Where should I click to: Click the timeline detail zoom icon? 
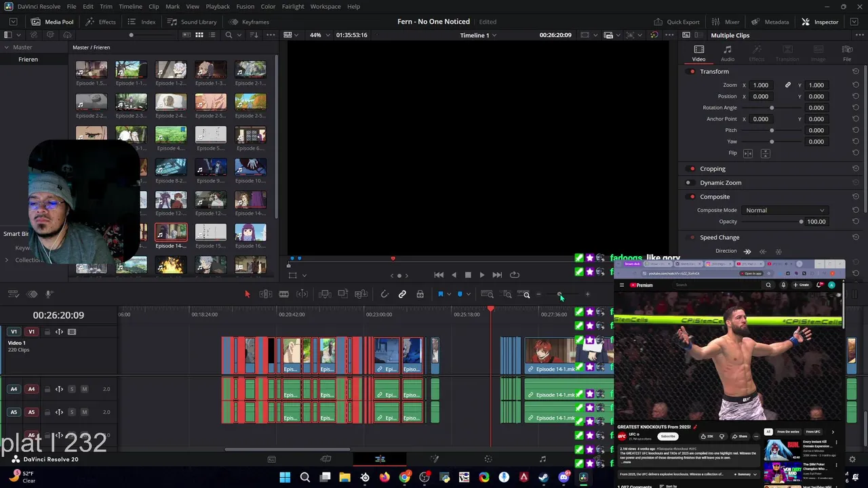(507, 294)
